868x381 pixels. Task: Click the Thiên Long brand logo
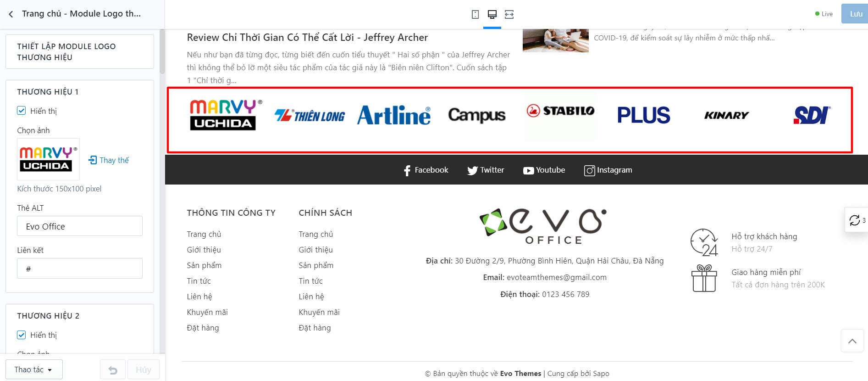(310, 116)
